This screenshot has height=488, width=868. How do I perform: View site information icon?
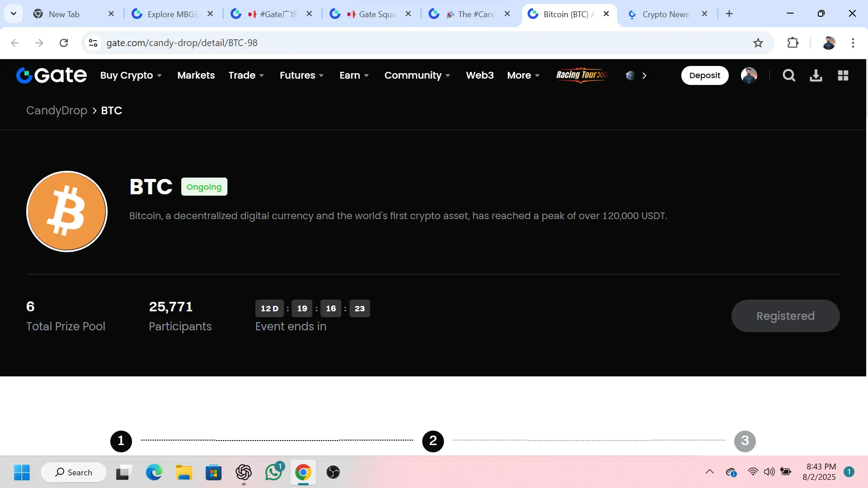(x=93, y=43)
